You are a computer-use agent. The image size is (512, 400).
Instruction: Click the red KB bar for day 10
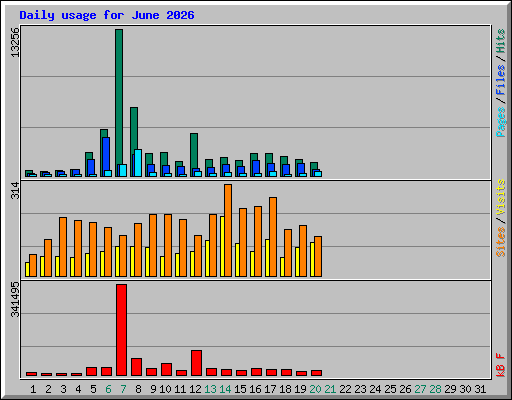(x=166, y=370)
